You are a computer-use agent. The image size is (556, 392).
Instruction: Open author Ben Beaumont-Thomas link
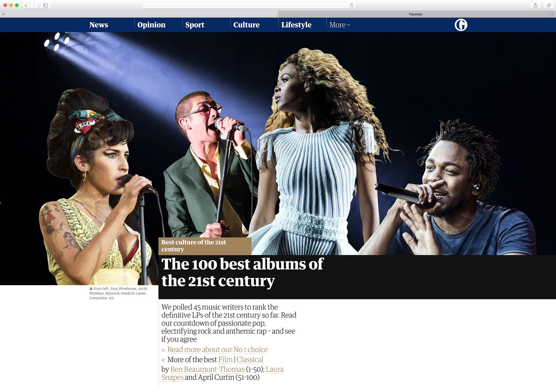(207, 369)
